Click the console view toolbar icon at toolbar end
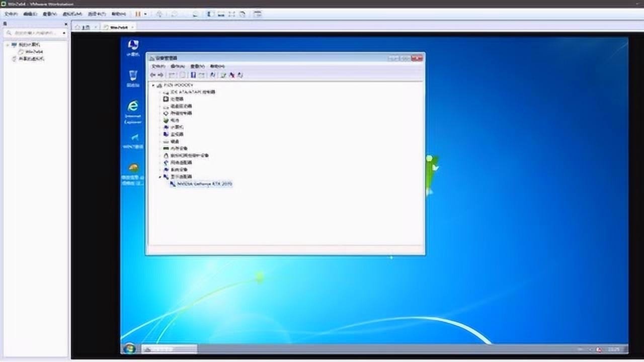 coord(258,14)
